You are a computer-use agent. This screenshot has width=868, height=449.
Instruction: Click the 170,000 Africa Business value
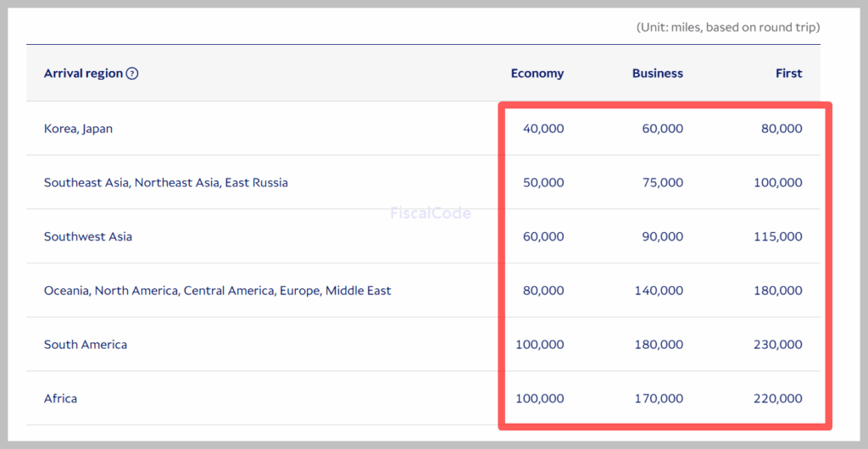659,399
